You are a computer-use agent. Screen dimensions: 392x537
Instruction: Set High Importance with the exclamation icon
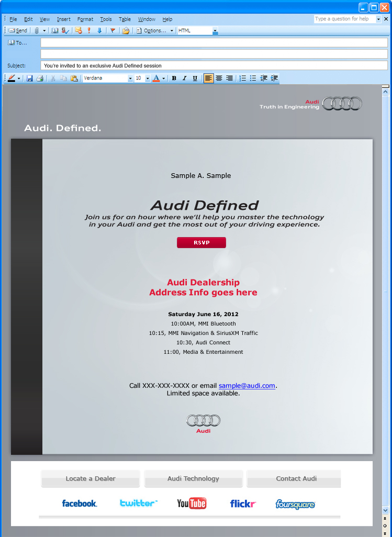pyautogui.click(x=89, y=30)
